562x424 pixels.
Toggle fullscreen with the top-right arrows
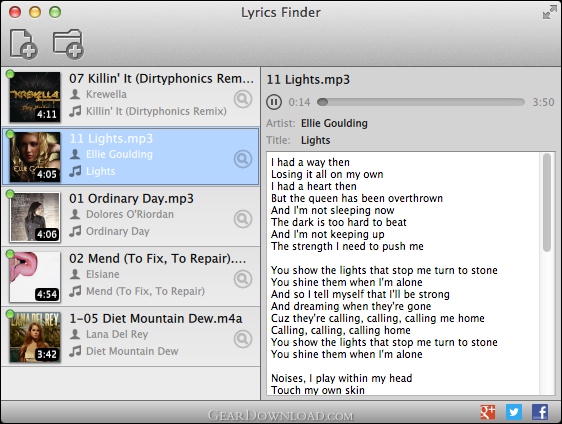pyautogui.click(x=549, y=12)
